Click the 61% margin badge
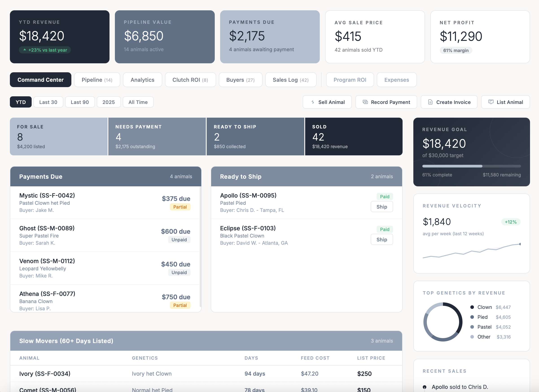Viewport: 539px width, 392px height. click(456, 50)
